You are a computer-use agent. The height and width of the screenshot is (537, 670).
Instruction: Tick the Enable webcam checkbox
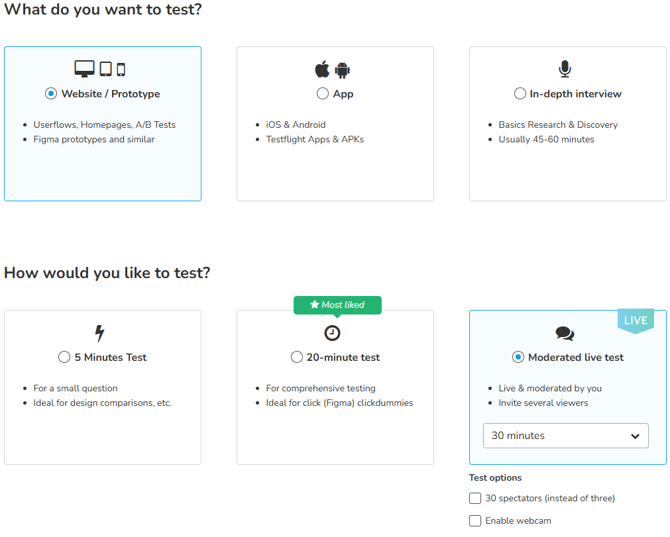coord(475,521)
